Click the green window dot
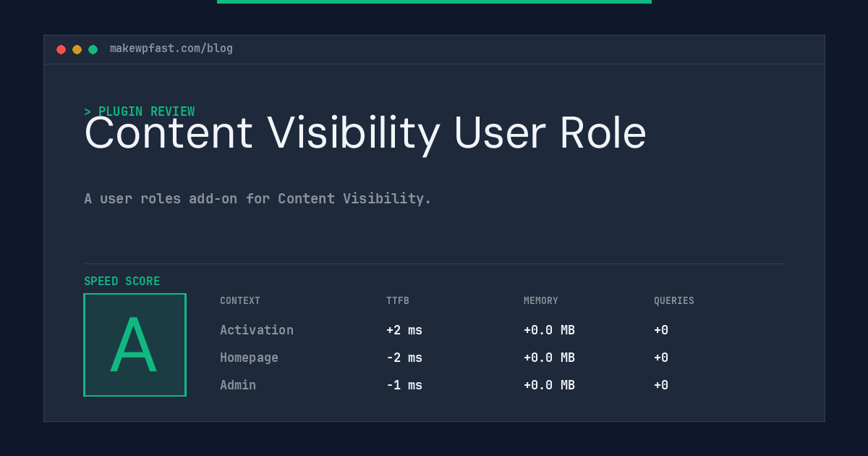 tap(93, 49)
